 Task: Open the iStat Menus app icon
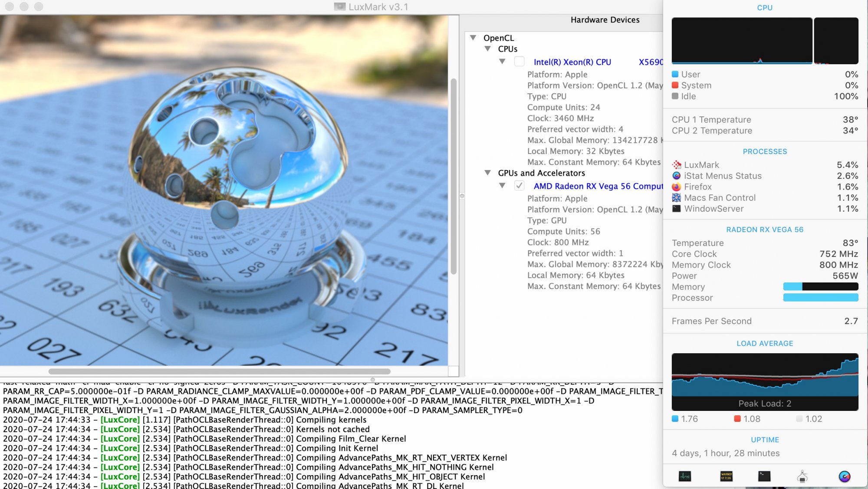point(844,476)
